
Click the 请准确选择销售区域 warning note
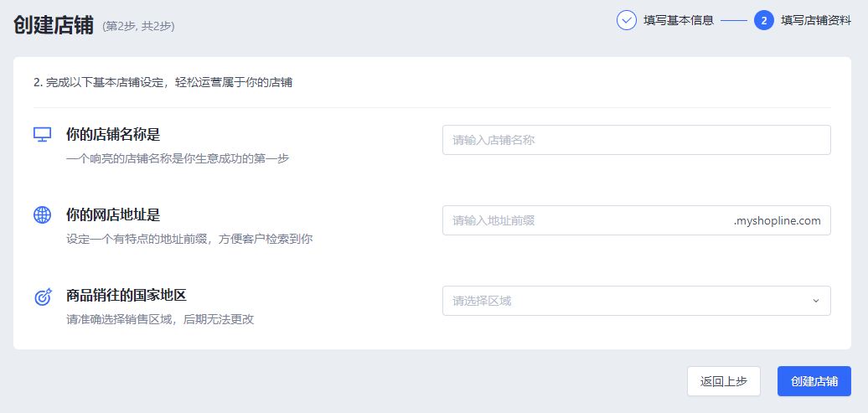[160, 319]
